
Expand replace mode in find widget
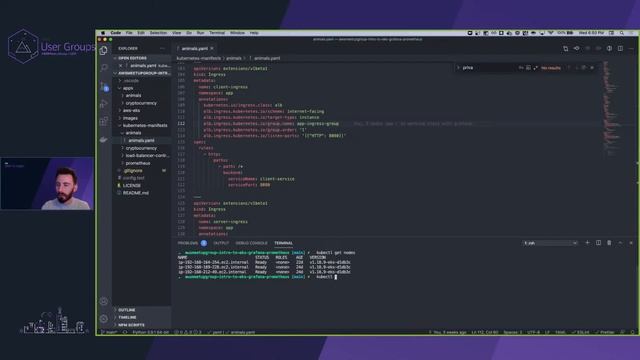[458, 68]
